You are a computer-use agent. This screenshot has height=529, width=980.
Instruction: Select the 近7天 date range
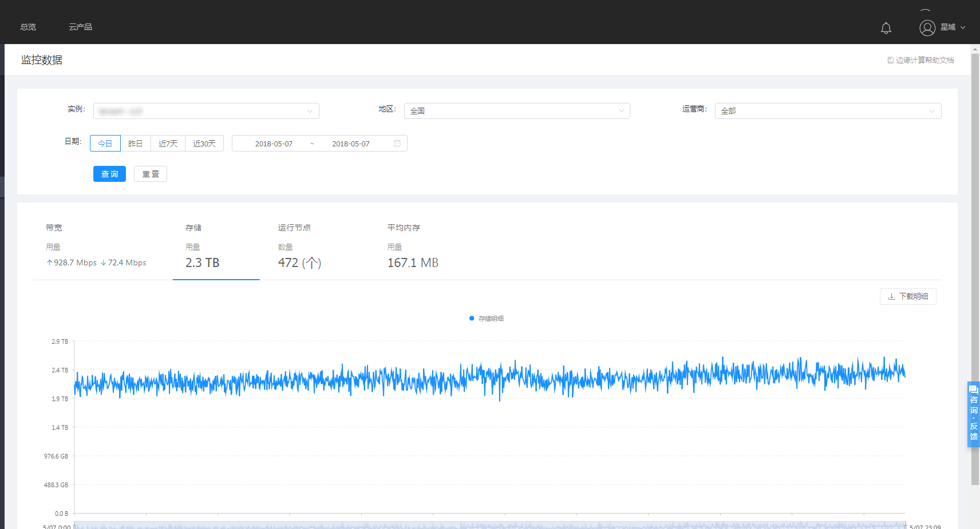tap(168, 144)
